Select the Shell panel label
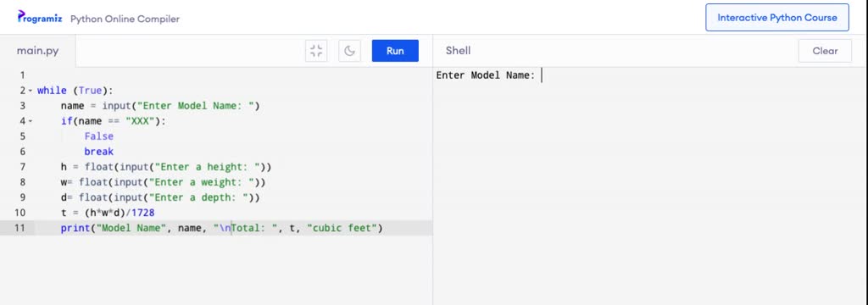 click(458, 51)
